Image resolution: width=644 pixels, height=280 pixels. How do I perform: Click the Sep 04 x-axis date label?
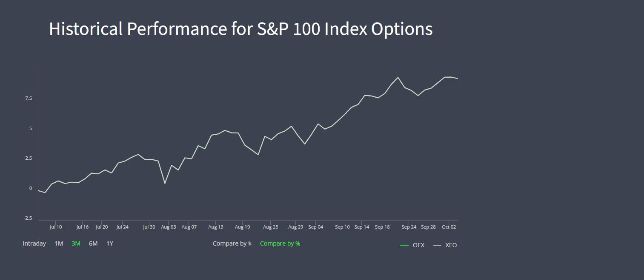(315, 227)
